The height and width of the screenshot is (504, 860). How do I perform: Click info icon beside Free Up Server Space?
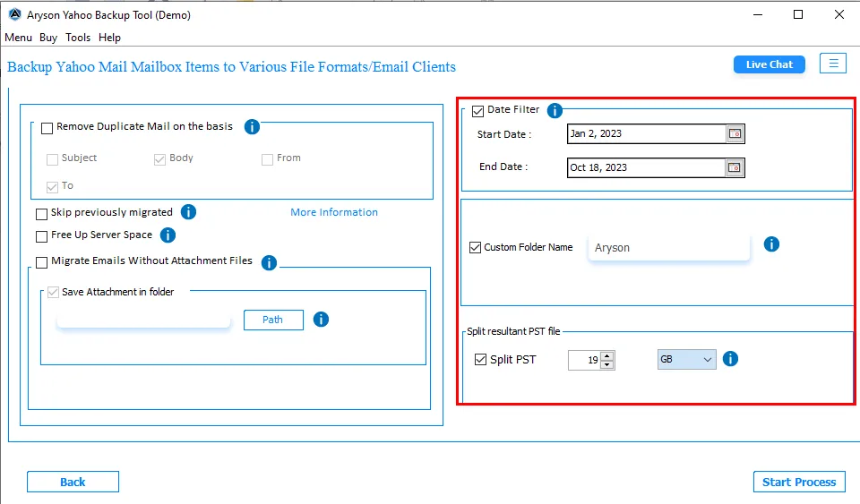click(168, 235)
